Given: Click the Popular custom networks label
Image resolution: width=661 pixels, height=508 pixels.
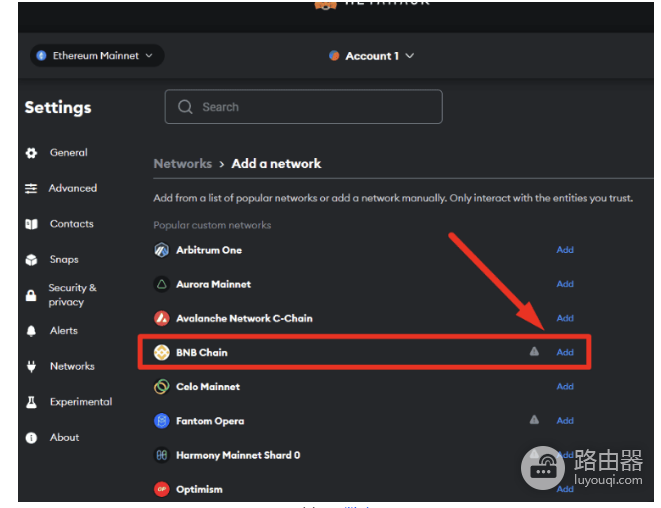Looking at the screenshot, I should 212,225.
